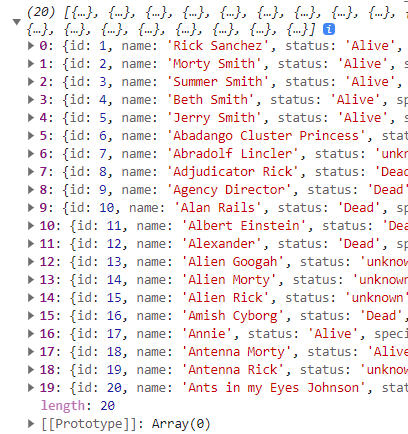Click the 'Alive' status in Annie row
This screenshot has width=408, height=434.
pos(333,334)
